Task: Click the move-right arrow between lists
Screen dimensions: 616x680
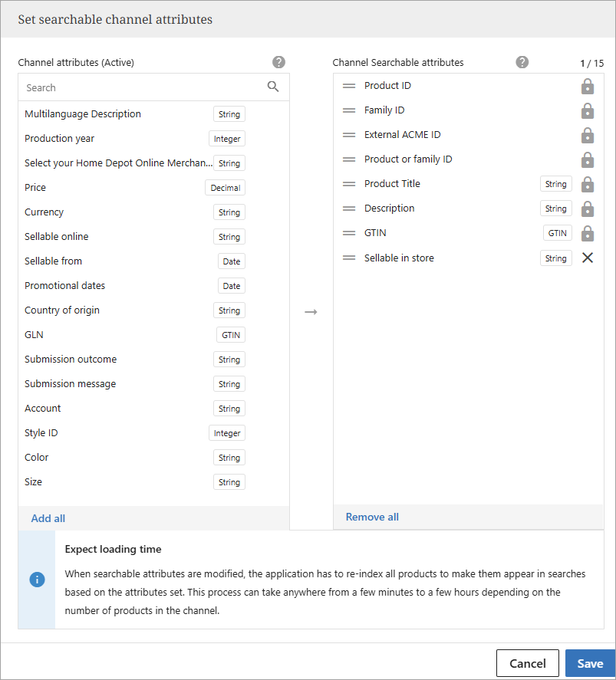Action: (x=311, y=312)
